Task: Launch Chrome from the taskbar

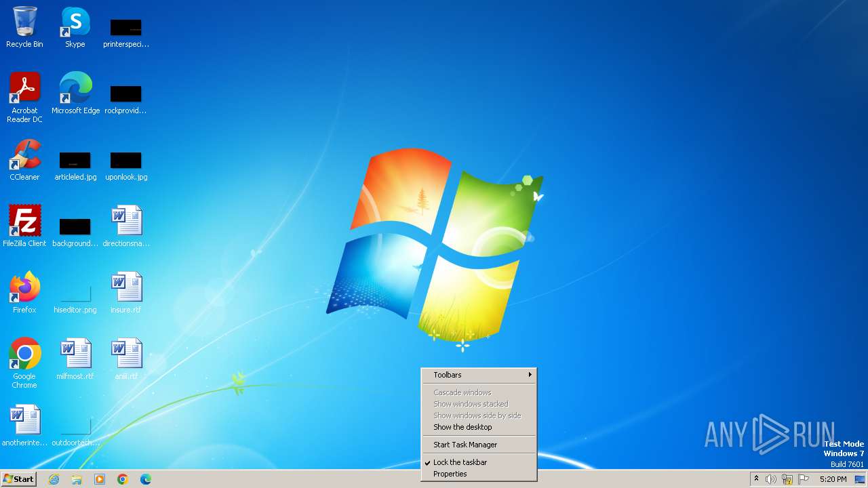Action: [123, 479]
